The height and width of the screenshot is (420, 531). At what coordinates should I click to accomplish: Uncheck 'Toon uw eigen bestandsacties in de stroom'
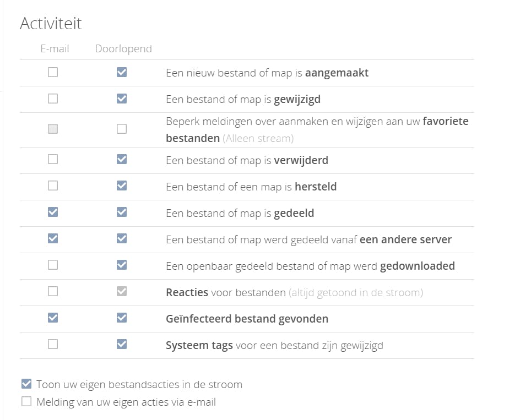click(26, 384)
